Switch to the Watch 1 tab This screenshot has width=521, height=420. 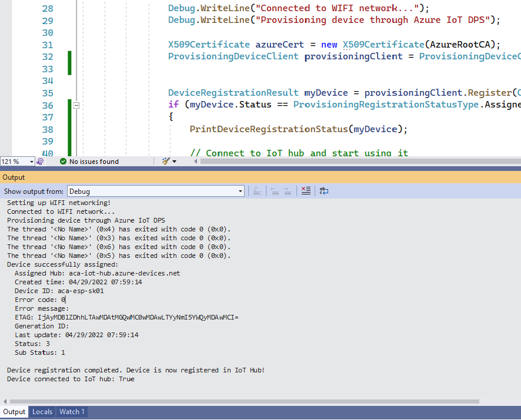click(71, 411)
